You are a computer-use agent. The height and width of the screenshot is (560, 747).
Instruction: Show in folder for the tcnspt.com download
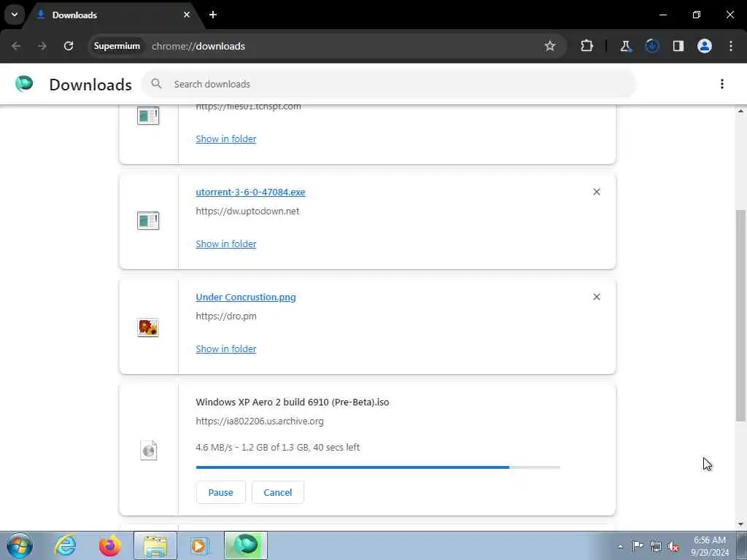(x=226, y=139)
